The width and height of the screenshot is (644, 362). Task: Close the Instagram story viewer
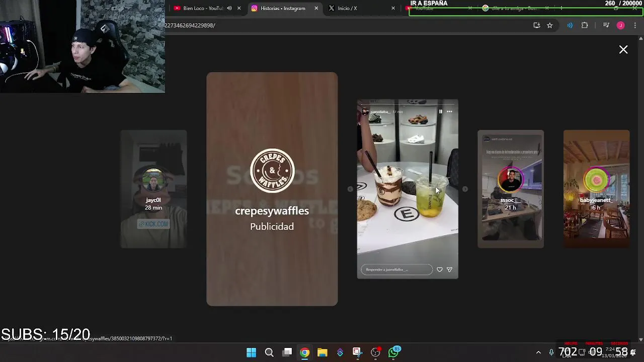pyautogui.click(x=623, y=49)
